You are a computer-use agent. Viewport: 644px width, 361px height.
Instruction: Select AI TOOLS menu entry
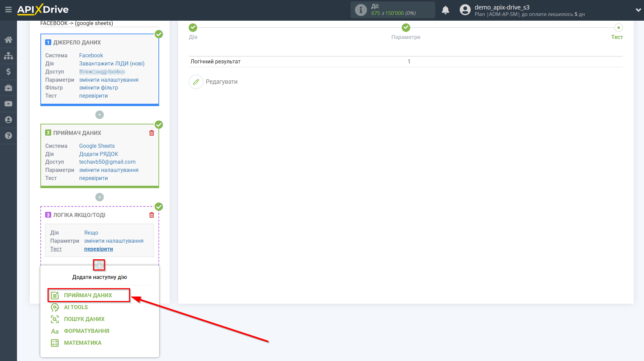[x=76, y=307]
